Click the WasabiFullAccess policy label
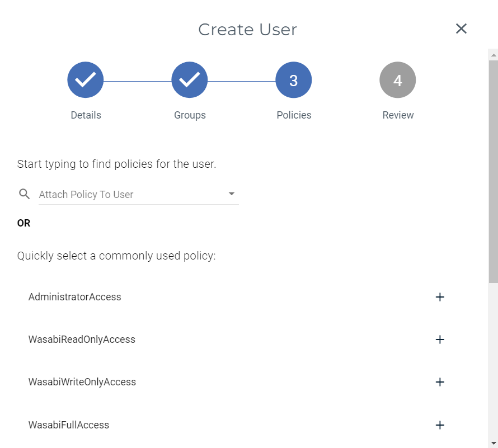The height and width of the screenshot is (448, 498). [x=69, y=425]
